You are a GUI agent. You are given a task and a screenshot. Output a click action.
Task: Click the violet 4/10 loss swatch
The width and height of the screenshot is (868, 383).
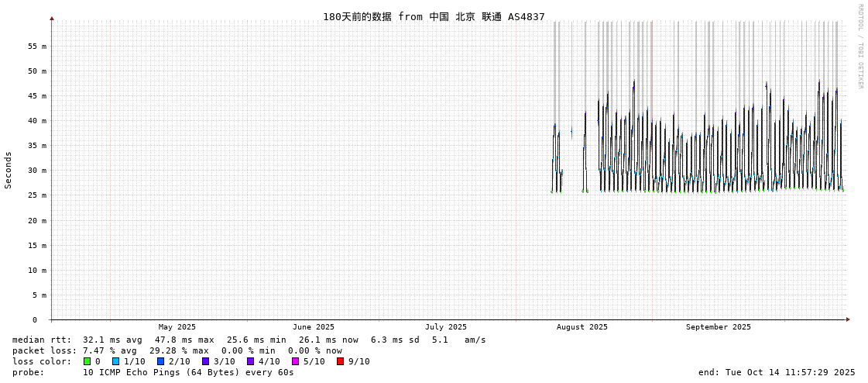pyautogui.click(x=250, y=361)
